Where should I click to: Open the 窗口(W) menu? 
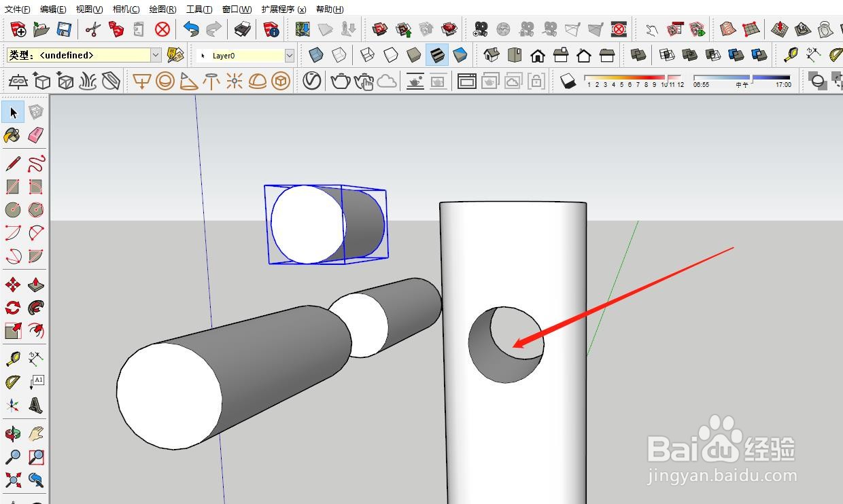tap(237, 10)
